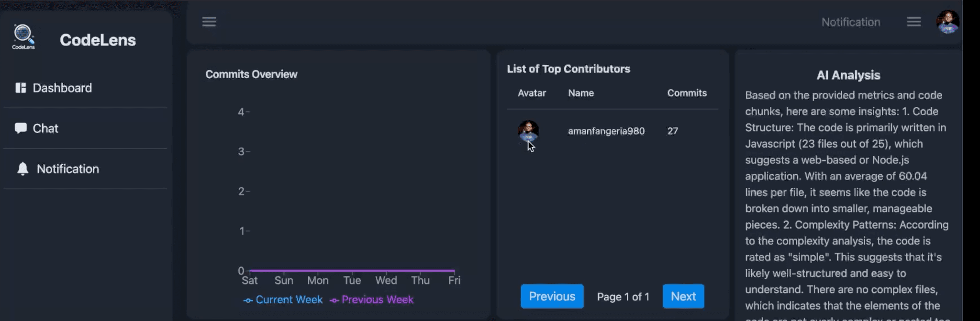This screenshot has height=321, width=980.
Task: Select the Dashboard grid icon
Action: tap(21, 88)
